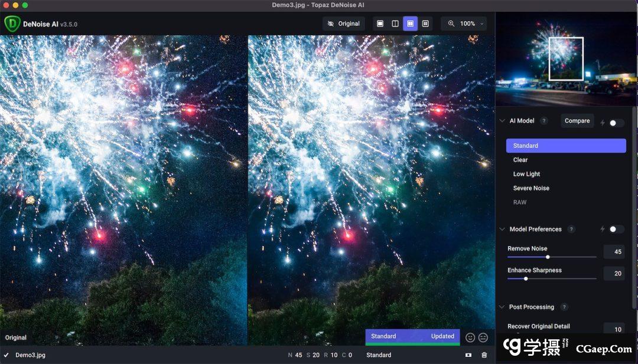Click the Original view button
Screen dimensions: 638x364
point(343,24)
